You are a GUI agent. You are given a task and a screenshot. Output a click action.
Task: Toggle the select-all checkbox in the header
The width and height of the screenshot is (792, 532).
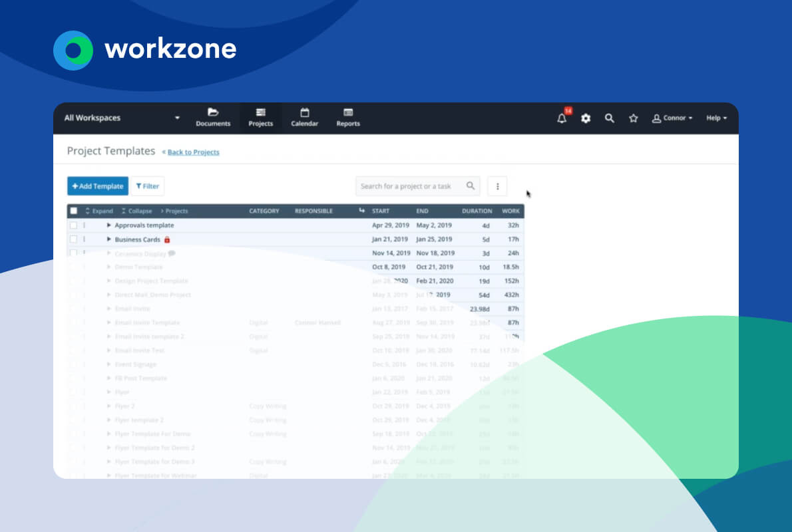coord(75,210)
